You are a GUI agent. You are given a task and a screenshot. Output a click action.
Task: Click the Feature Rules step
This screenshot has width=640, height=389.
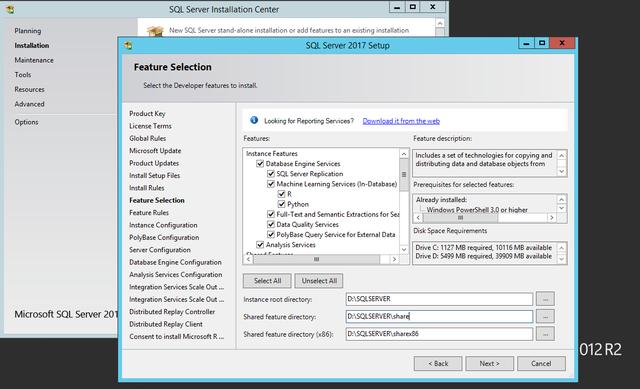tap(149, 213)
